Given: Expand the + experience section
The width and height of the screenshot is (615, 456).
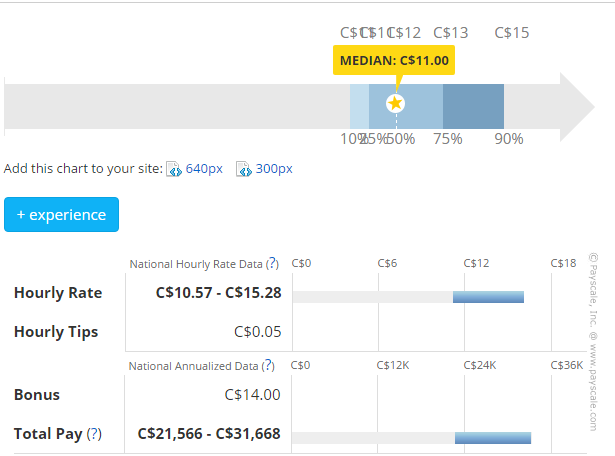Looking at the screenshot, I should pos(61,215).
